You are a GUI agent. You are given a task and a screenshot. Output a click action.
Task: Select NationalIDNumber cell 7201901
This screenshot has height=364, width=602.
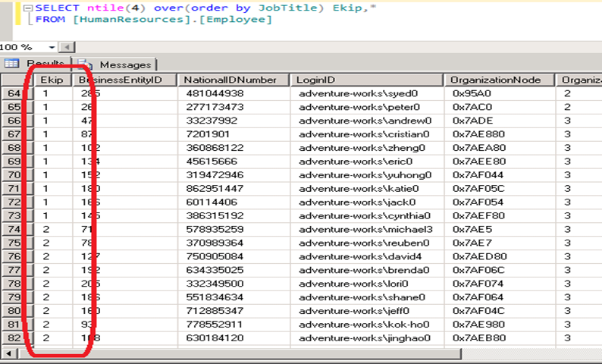[x=234, y=134]
